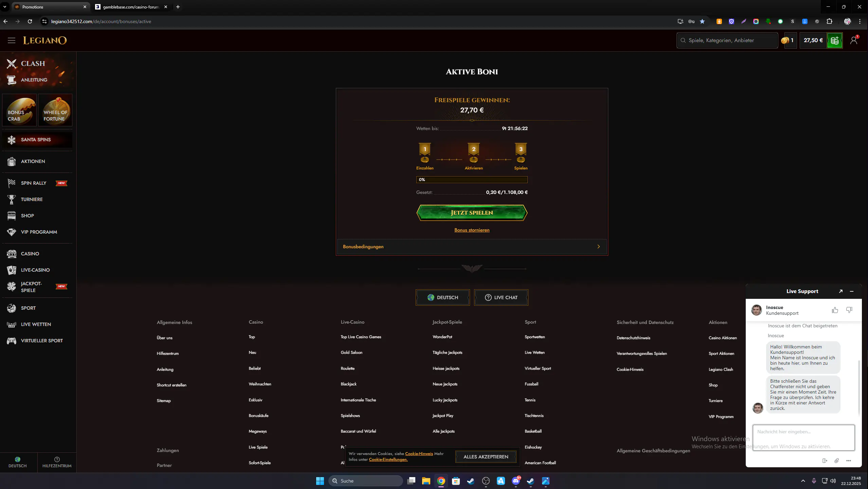Open the user account profile icon
The height and width of the screenshot is (489, 868).
coord(854,40)
